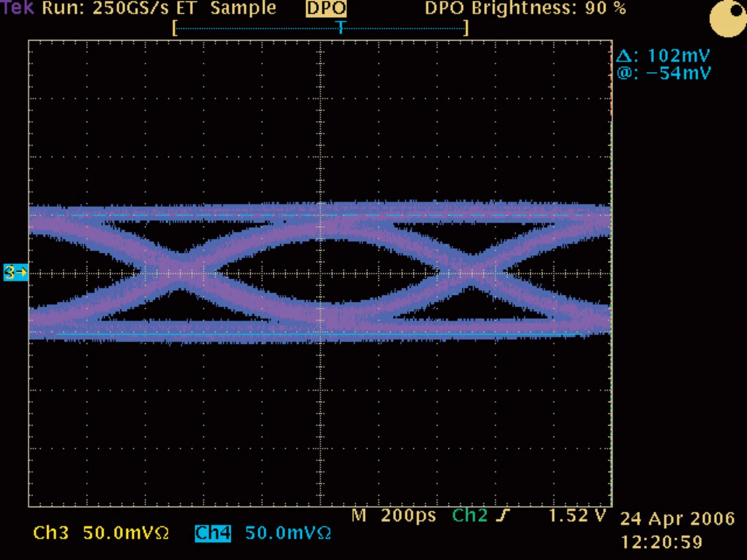The image size is (747, 560).
Task: Click the DPO Brightness: 90 % readout
Action: 525,8
